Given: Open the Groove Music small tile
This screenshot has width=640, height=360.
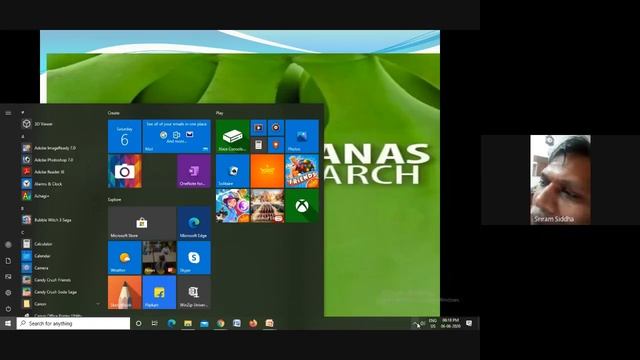Looking at the screenshot, I should (x=276, y=128).
